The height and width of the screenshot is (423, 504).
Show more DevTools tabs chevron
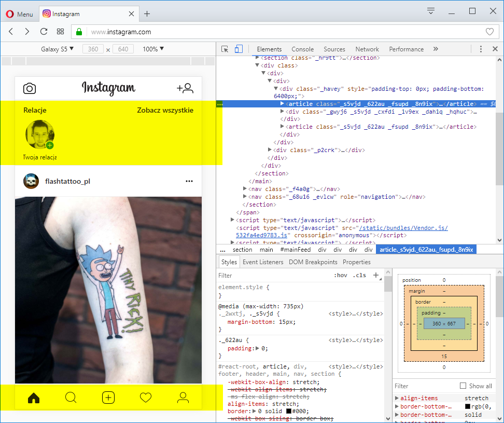click(436, 49)
